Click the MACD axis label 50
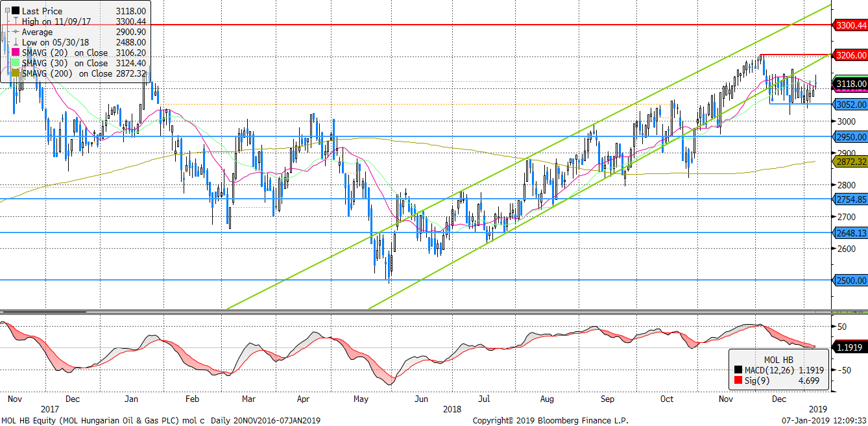The width and height of the screenshot is (868, 426). [x=842, y=326]
